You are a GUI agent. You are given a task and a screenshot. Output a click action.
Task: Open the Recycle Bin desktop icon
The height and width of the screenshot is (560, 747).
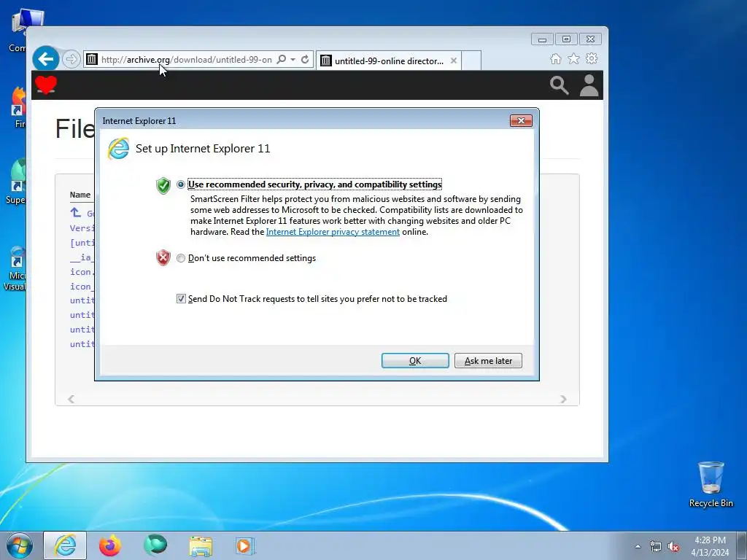pos(711,484)
